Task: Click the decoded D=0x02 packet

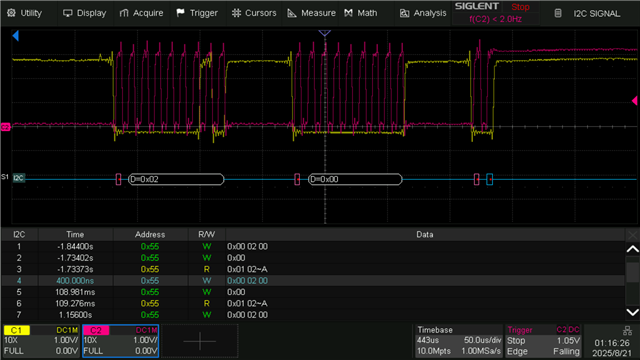Action: pos(176,179)
